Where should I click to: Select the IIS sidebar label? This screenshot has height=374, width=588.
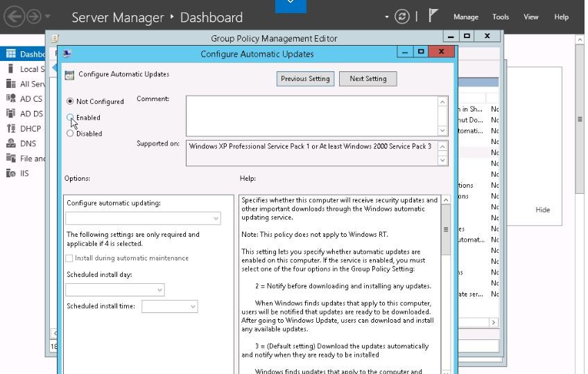[24, 174]
